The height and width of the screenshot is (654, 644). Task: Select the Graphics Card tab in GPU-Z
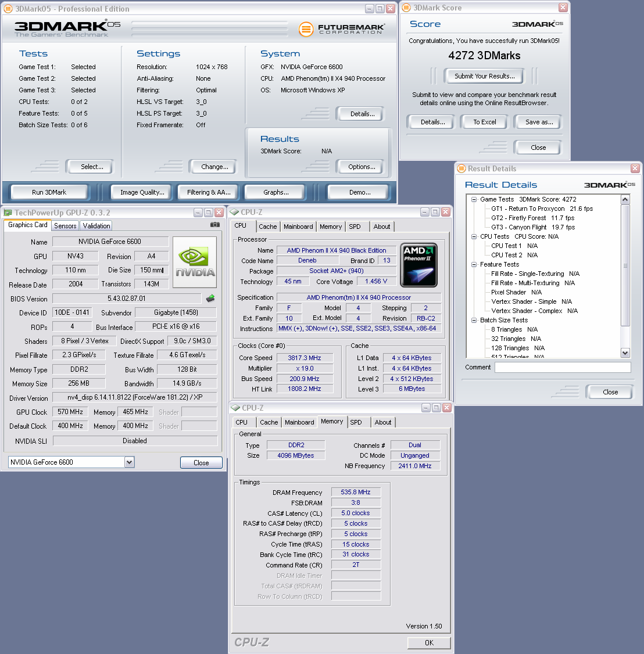coord(27,225)
